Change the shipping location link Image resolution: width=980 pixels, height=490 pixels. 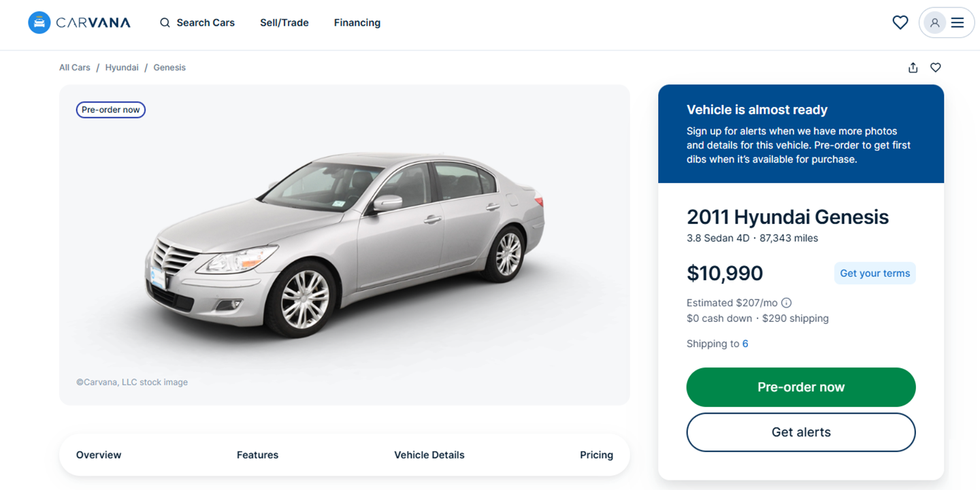745,344
